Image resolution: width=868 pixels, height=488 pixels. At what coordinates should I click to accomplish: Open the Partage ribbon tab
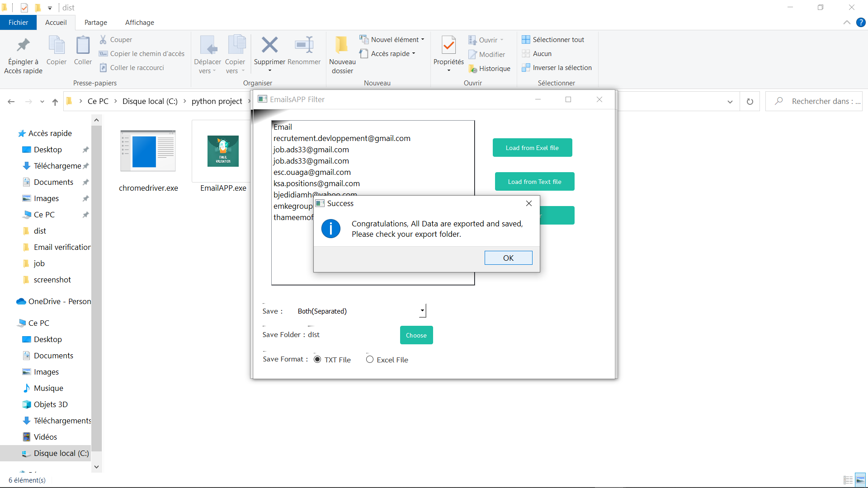[96, 23]
